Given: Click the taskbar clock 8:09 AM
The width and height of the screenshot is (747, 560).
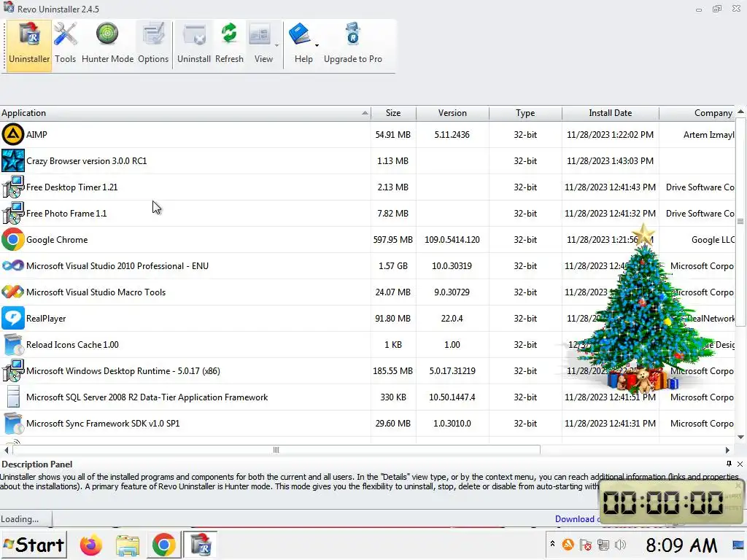Looking at the screenshot, I should (x=681, y=545).
